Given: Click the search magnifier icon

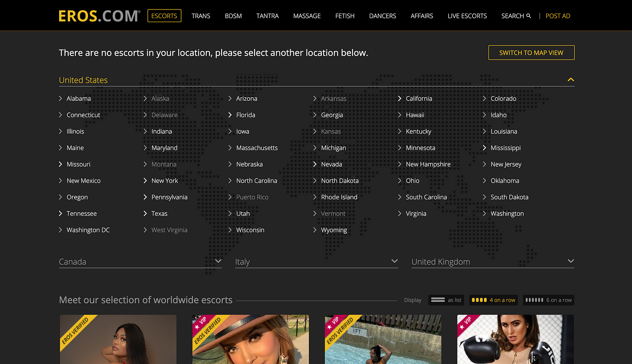Looking at the screenshot, I should (529, 16).
